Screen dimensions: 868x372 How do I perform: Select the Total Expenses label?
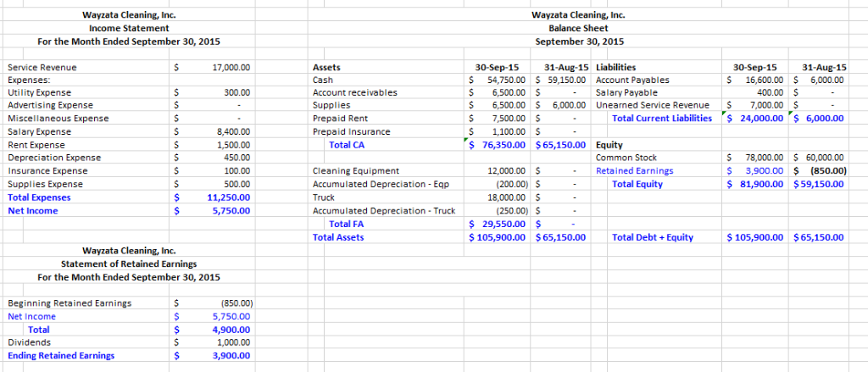[x=39, y=197]
